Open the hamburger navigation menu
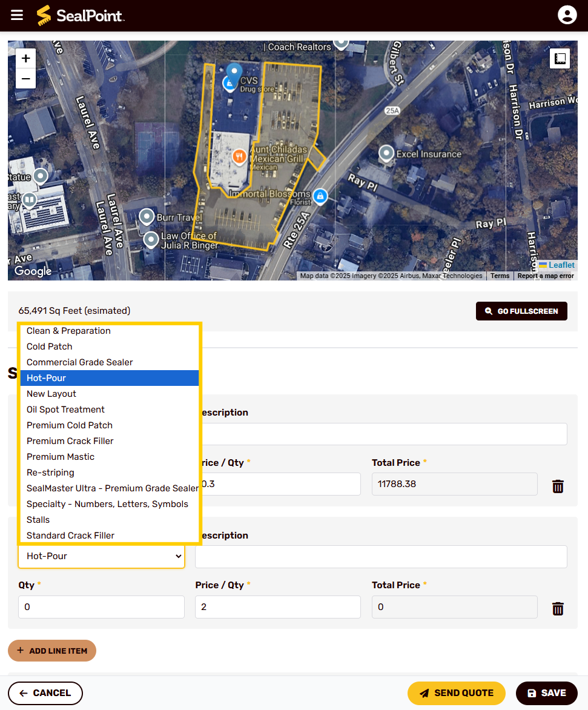The width and height of the screenshot is (588, 710). pos(17,15)
